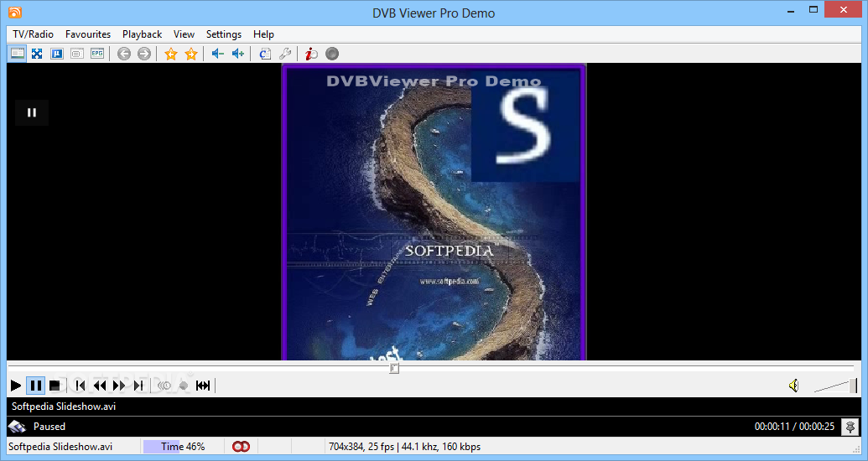Rewind with the double left arrows

point(100,386)
